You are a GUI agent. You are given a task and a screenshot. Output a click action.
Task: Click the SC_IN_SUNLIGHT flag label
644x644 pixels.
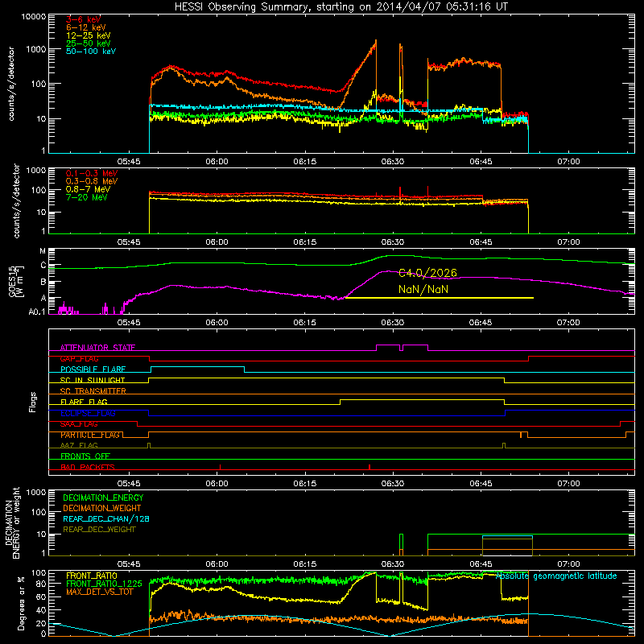93,380
